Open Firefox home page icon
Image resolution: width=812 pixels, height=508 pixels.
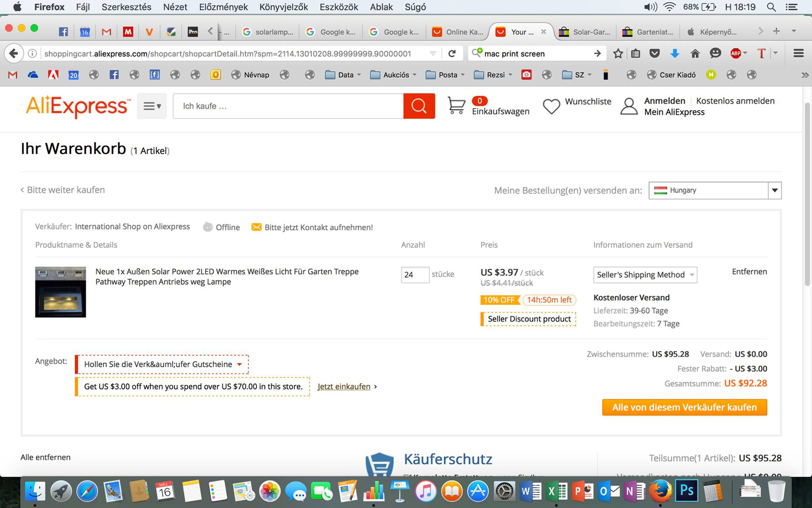coord(695,53)
